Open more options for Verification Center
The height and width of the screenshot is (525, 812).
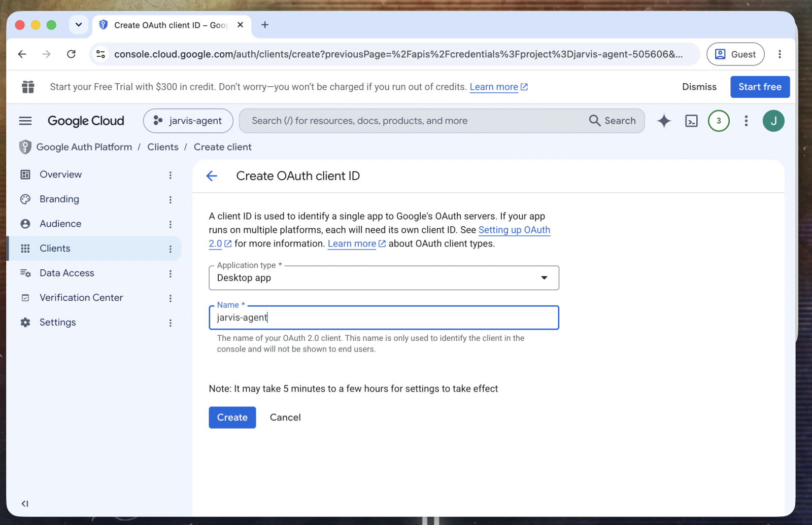coord(171,298)
